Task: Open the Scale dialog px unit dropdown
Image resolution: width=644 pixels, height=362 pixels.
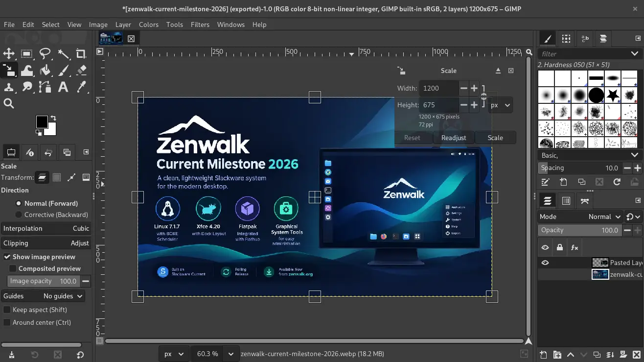Action: coord(500,105)
